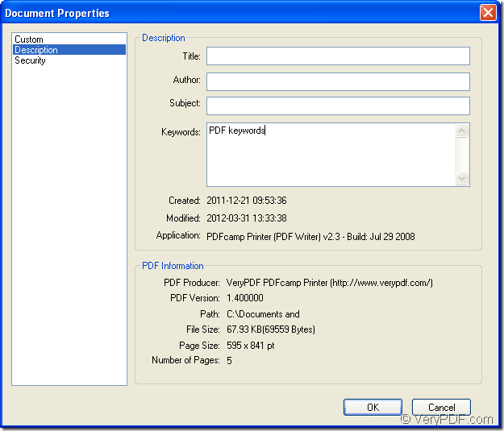Dismiss dialog with Cancel button
The height and width of the screenshot is (431, 504).
[441, 407]
